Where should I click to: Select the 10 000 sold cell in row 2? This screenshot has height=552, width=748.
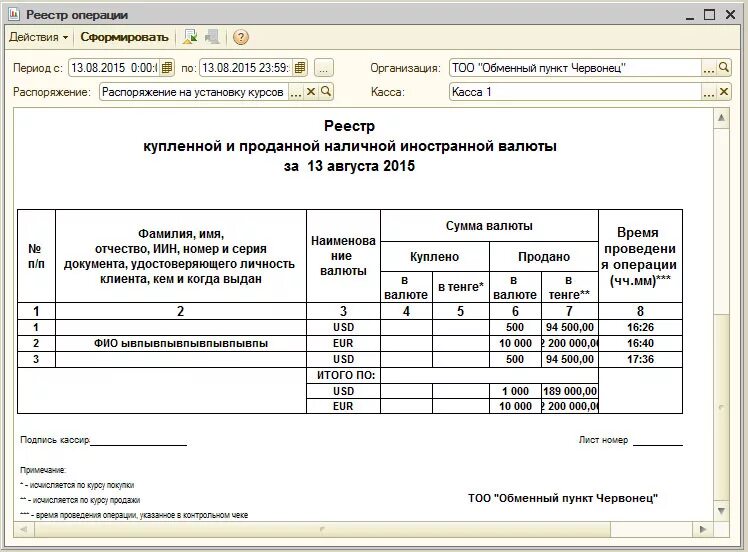(515, 344)
